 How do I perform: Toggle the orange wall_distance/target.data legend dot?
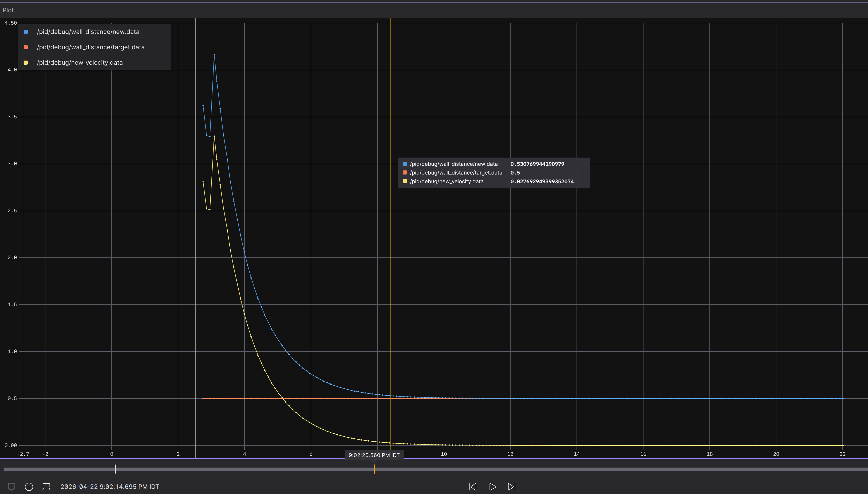click(25, 47)
